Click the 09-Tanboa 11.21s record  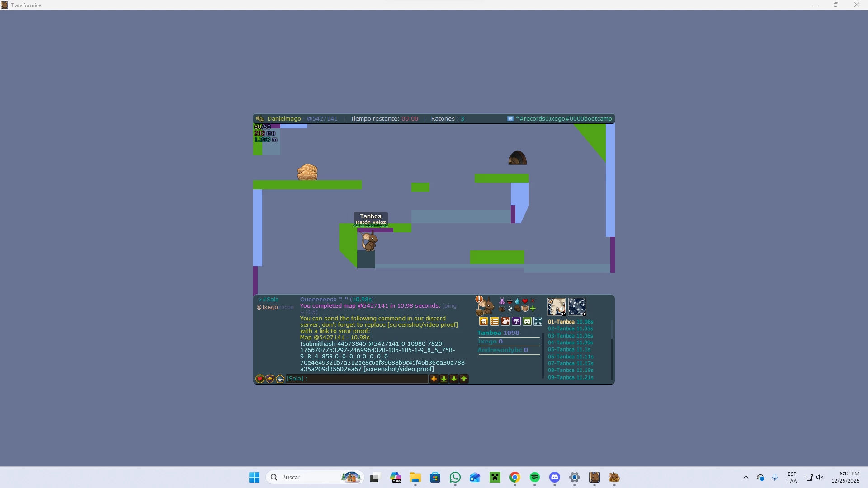(x=571, y=377)
